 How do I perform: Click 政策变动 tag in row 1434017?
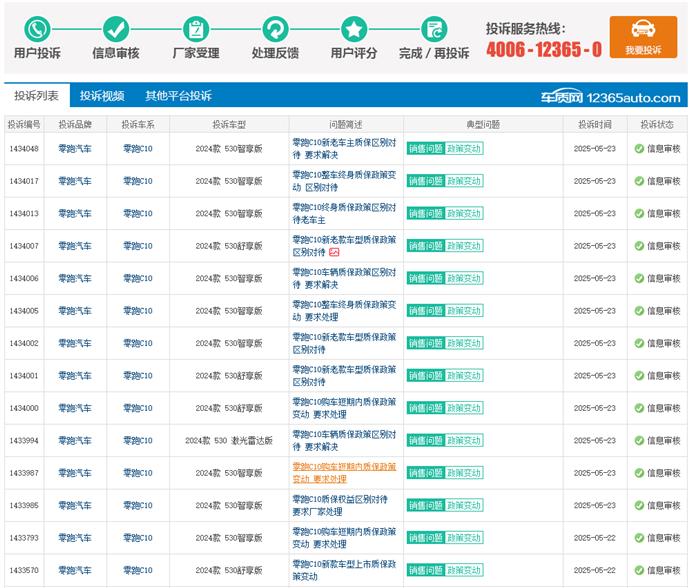click(464, 181)
